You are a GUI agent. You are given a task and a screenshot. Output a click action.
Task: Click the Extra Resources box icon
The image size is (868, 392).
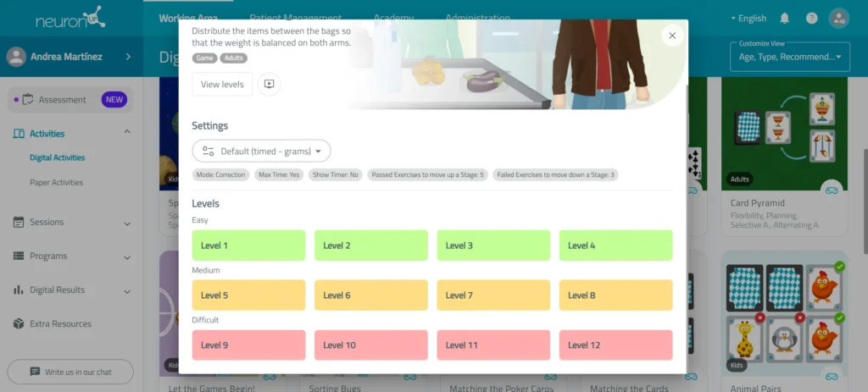19,323
